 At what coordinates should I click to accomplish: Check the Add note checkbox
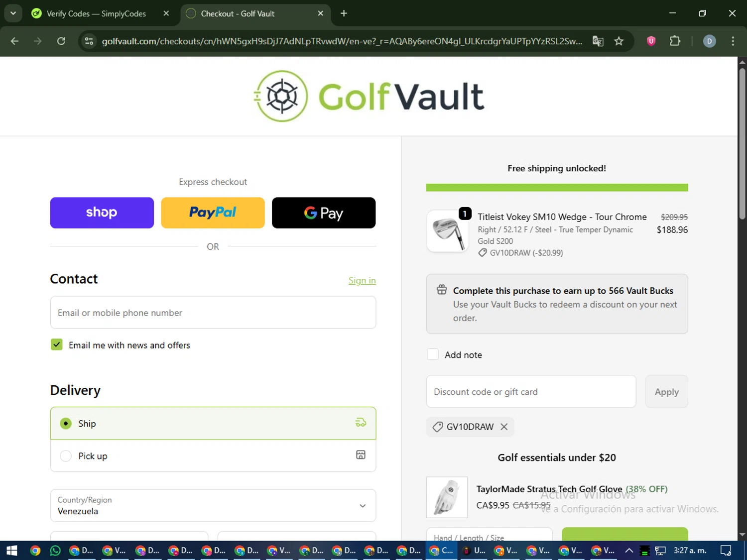coord(433,354)
